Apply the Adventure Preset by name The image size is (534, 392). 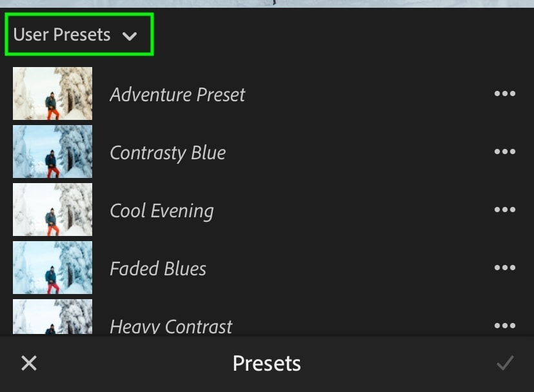click(x=177, y=95)
